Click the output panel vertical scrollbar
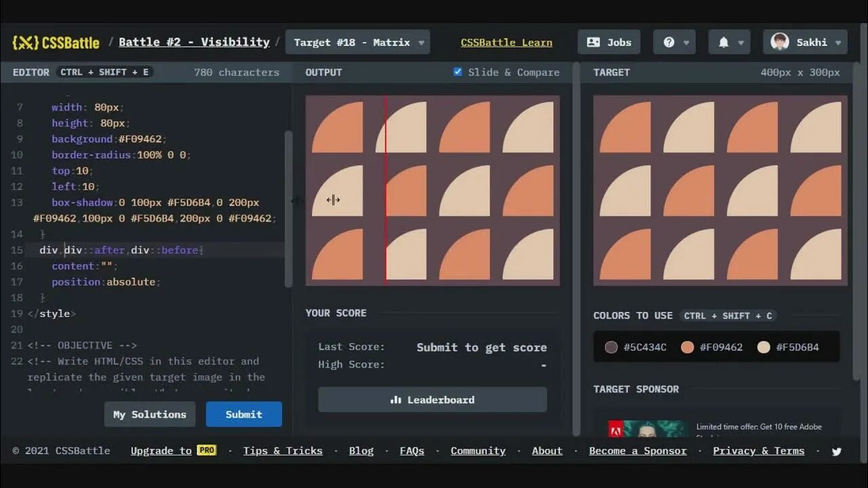 576,249
